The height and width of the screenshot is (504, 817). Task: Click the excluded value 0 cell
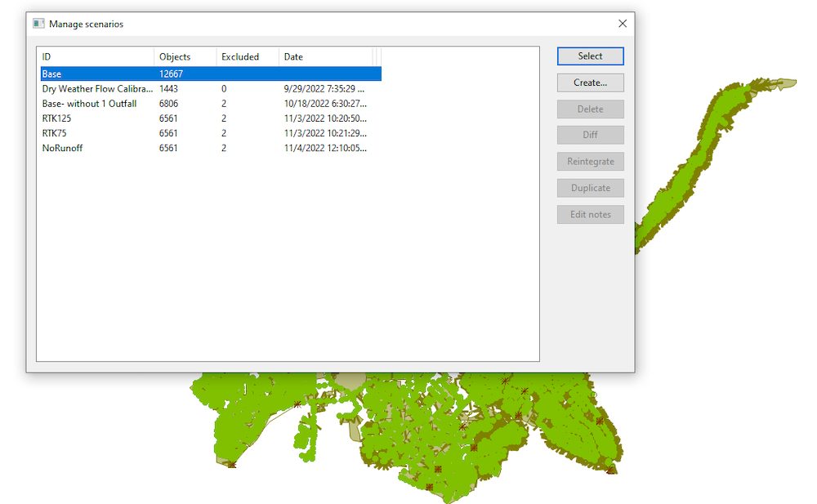(x=224, y=88)
